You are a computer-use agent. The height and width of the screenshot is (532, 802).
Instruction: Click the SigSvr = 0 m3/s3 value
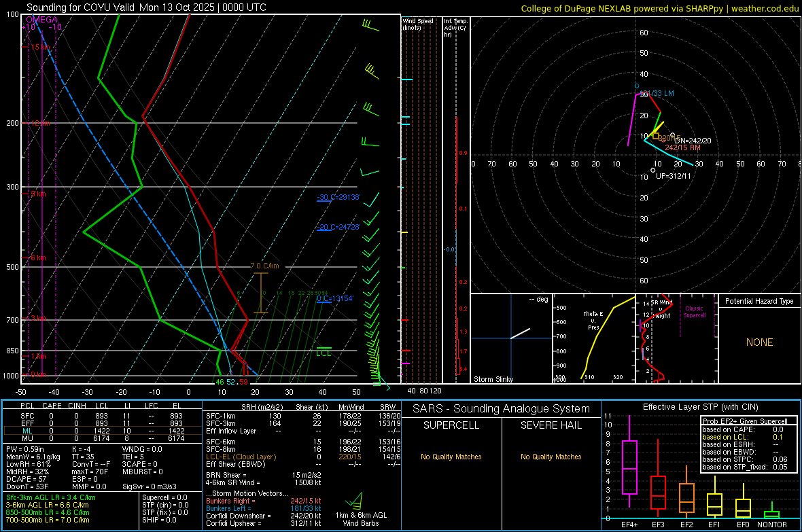pos(150,486)
